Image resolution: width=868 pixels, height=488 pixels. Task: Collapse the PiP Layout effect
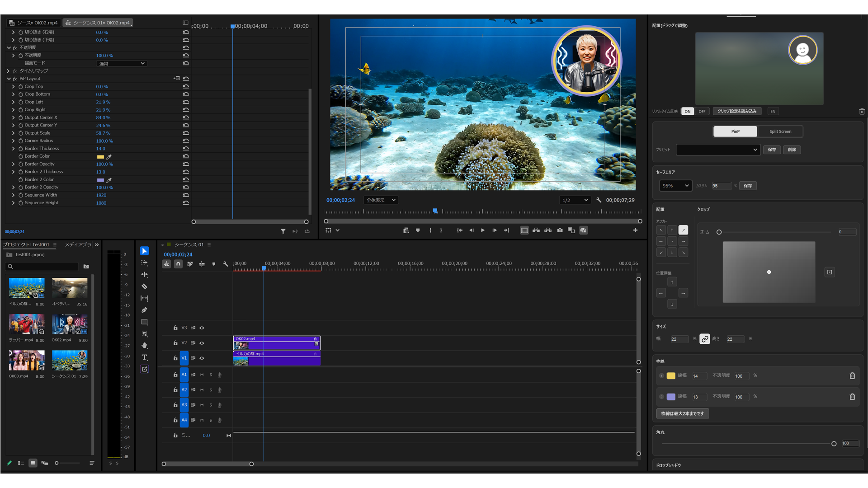[x=9, y=79]
